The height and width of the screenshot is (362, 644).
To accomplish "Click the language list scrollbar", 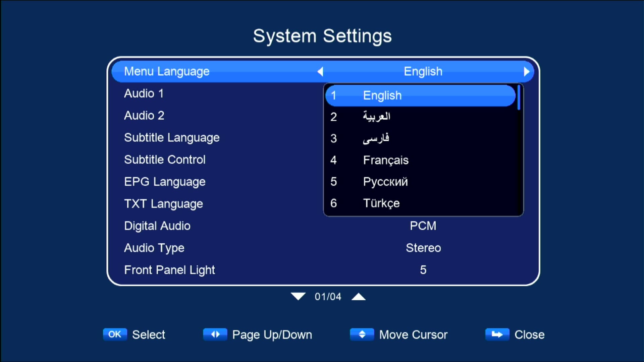I will pyautogui.click(x=519, y=97).
